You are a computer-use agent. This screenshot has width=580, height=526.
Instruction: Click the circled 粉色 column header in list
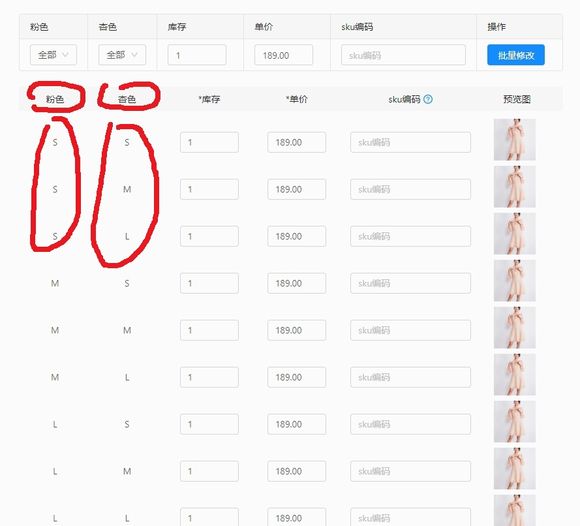click(55, 99)
